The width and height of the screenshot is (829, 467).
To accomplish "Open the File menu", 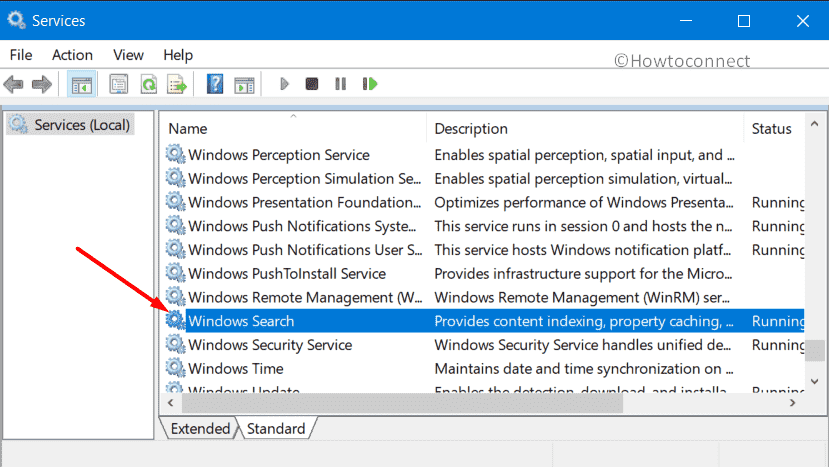I will point(21,55).
